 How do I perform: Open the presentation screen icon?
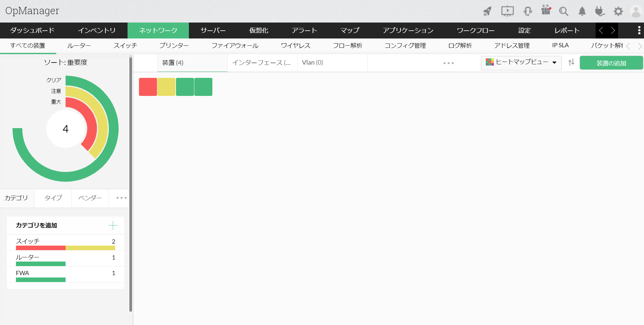pyautogui.click(x=507, y=11)
